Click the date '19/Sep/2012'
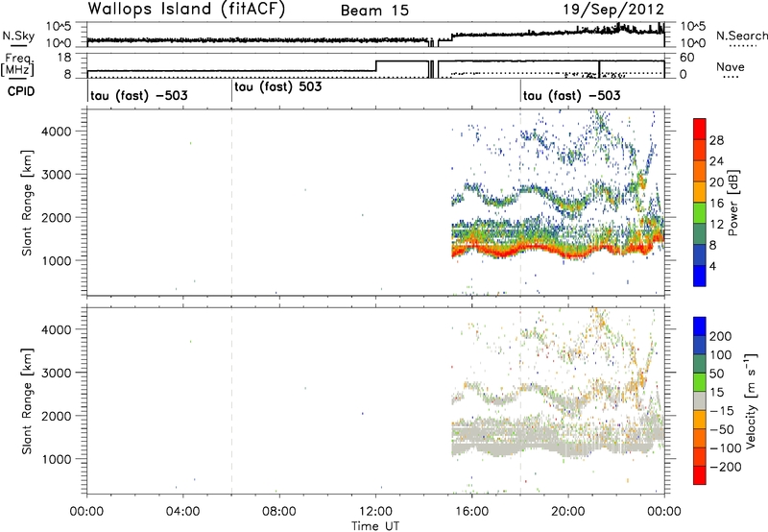 (613, 10)
